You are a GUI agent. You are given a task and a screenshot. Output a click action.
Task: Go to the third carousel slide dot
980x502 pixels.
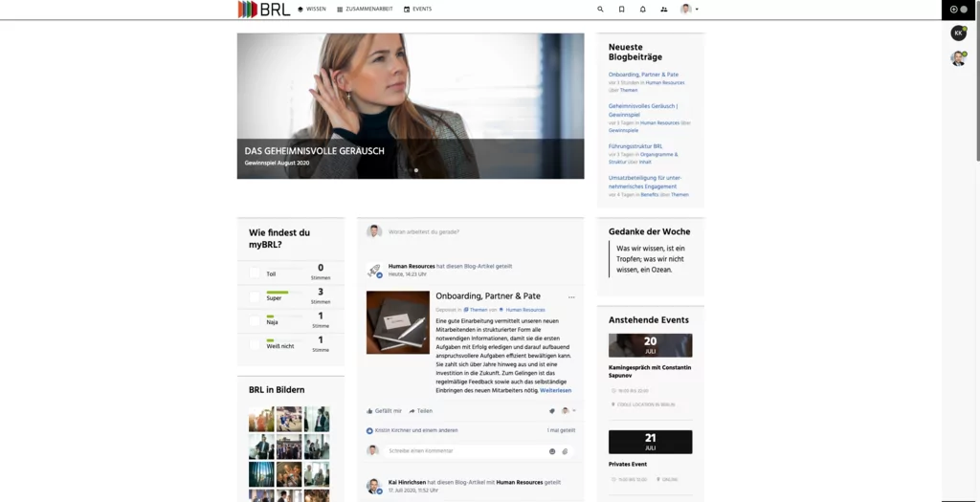pos(416,170)
